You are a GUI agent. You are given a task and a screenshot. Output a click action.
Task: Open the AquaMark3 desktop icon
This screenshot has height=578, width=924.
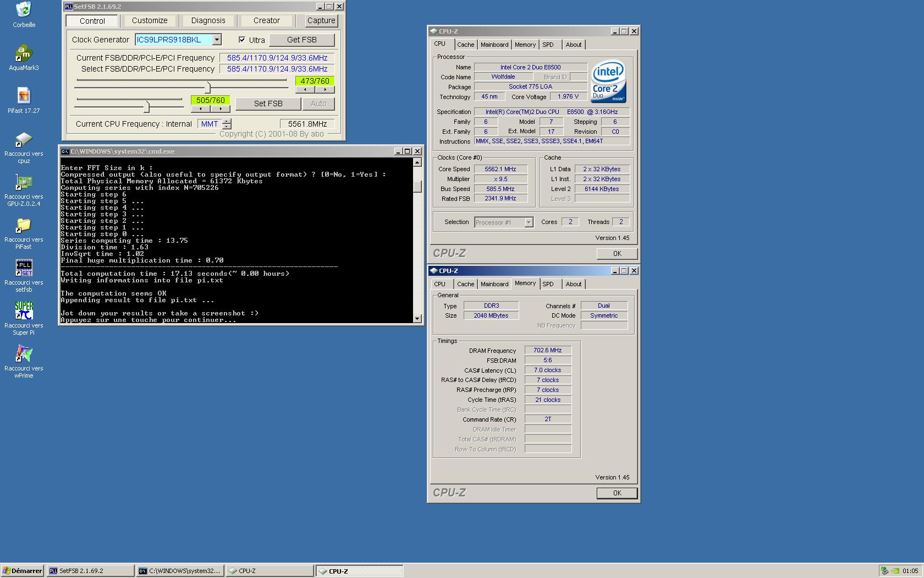tap(24, 53)
